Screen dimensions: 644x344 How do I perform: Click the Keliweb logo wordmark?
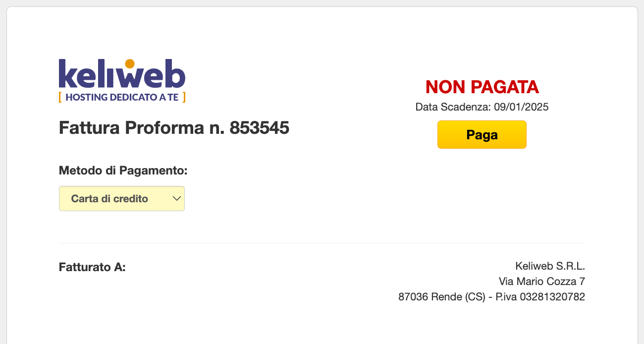(122, 74)
